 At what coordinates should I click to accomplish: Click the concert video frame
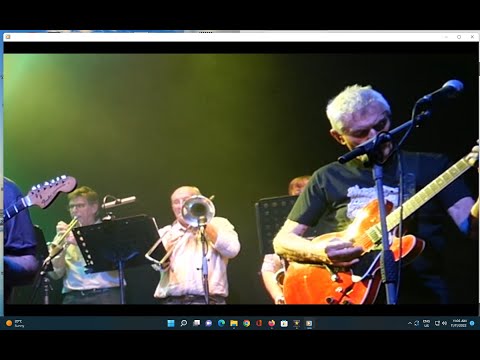pos(241,179)
